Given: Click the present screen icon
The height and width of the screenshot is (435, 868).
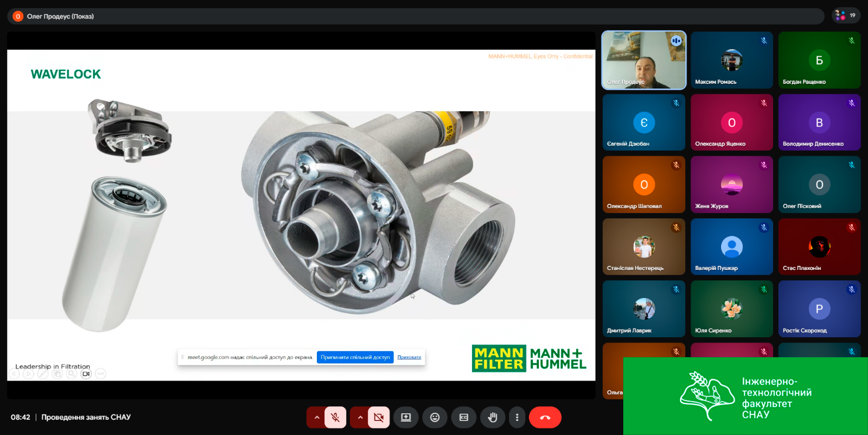Looking at the screenshot, I should (x=405, y=417).
